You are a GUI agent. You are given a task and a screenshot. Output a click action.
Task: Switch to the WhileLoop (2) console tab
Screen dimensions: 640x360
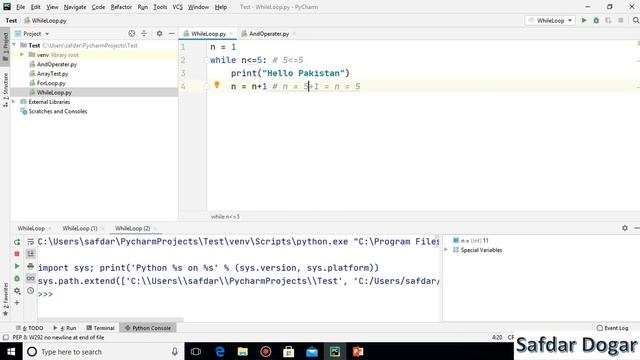tap(132, 228)
